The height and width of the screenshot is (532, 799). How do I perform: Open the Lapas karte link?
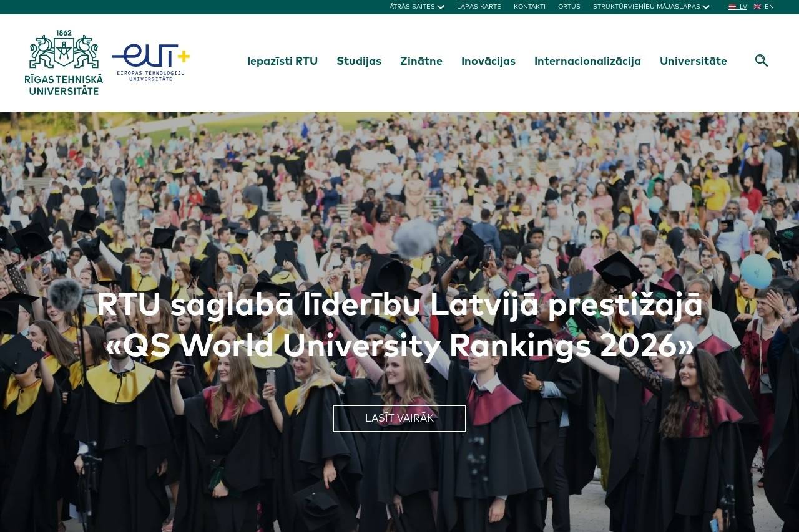479,7
